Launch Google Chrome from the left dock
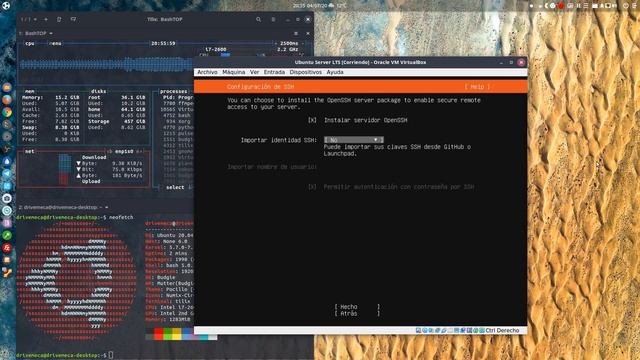 7,112
